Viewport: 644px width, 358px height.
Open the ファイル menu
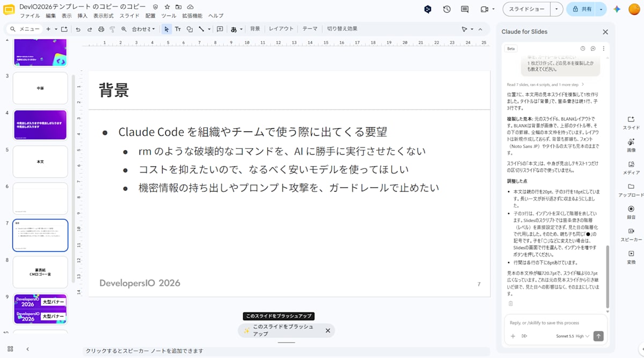coord(30,16)
